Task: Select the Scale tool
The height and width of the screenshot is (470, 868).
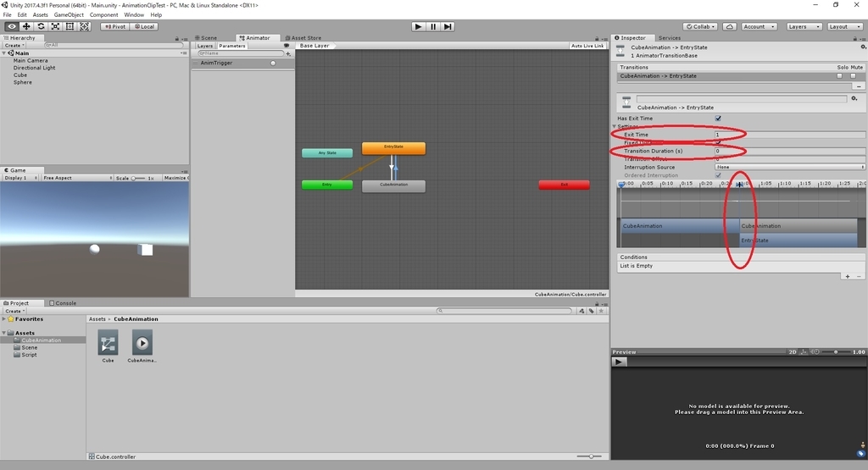Action: pos(55,26)
